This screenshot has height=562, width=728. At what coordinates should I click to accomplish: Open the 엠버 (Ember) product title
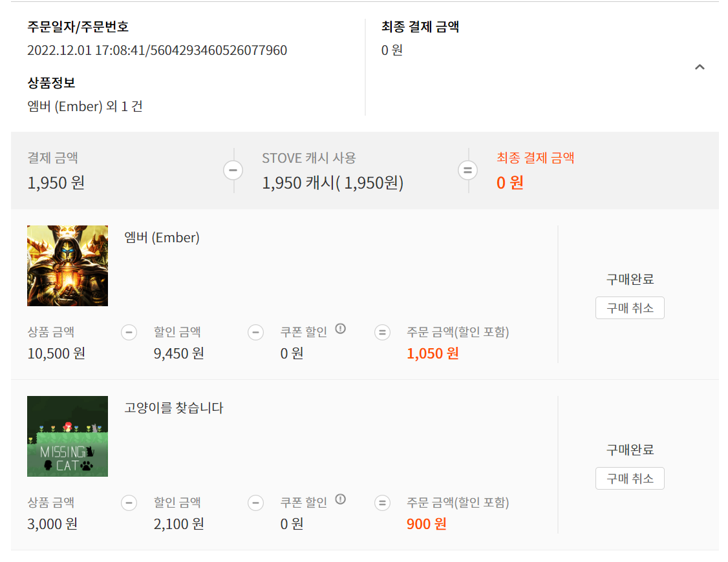[x=162, y=238]
